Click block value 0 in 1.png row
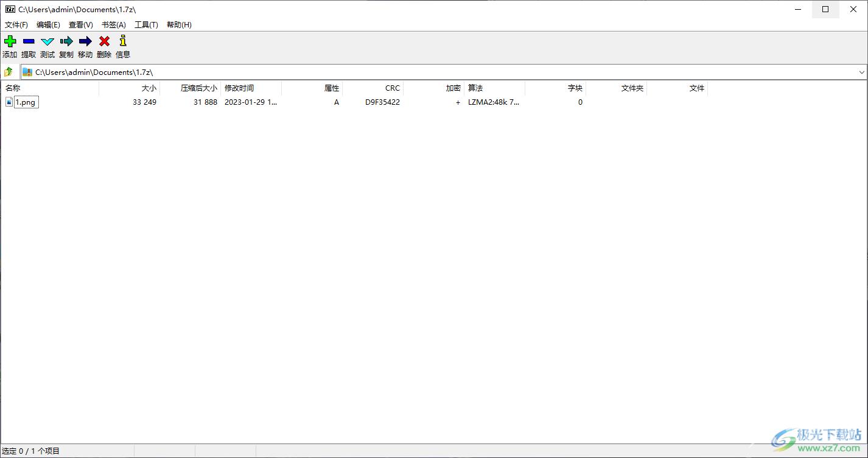This screenshot has height=458, width=868. tap(580, 102)
